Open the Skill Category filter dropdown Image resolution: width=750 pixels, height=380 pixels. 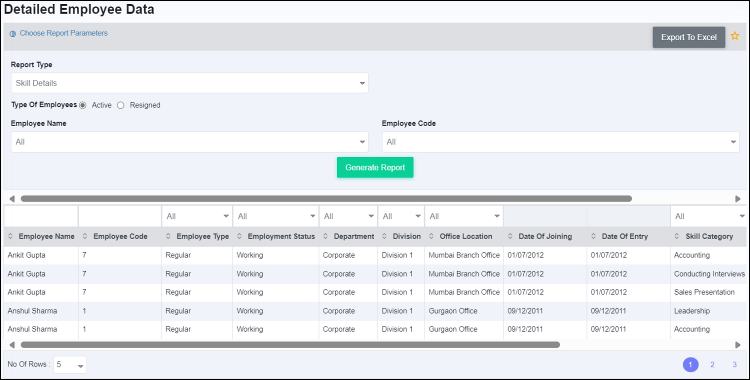(x=710, y=216)
